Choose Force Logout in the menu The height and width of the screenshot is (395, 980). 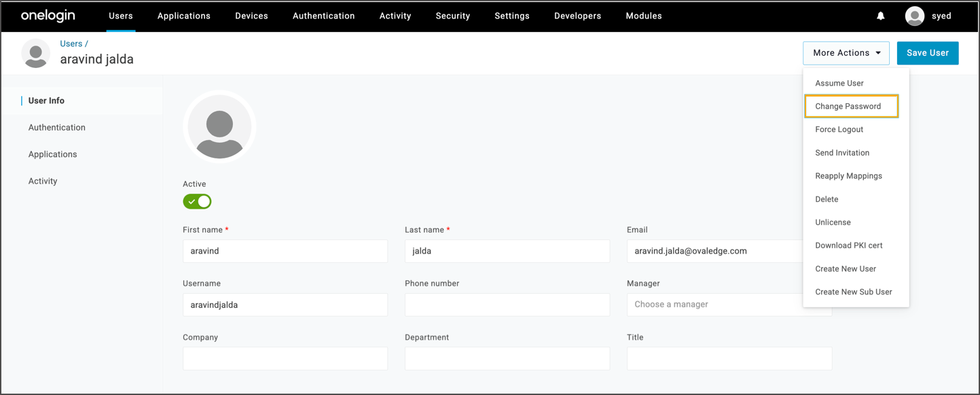pos(839,130)
